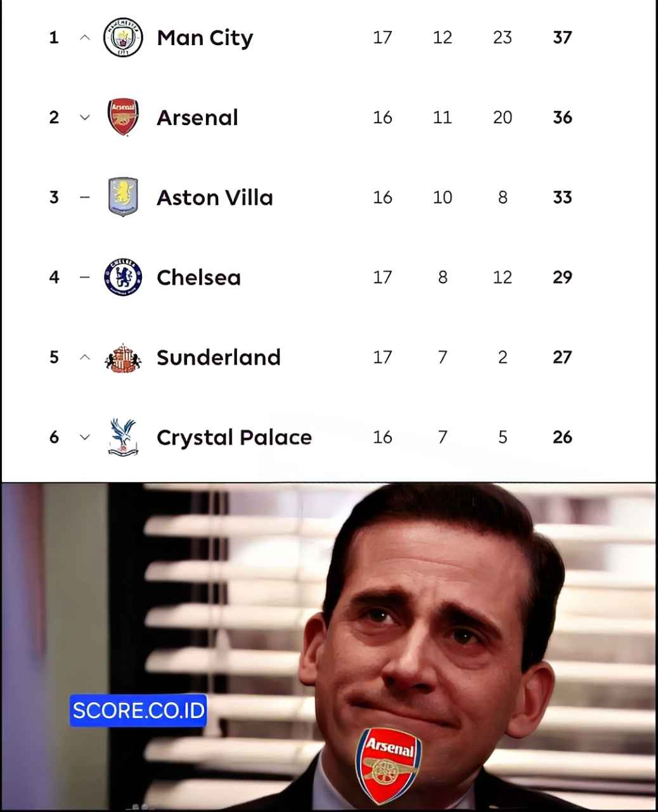Click the Man City club crest

pyautogui.click(x=123, y=37)
